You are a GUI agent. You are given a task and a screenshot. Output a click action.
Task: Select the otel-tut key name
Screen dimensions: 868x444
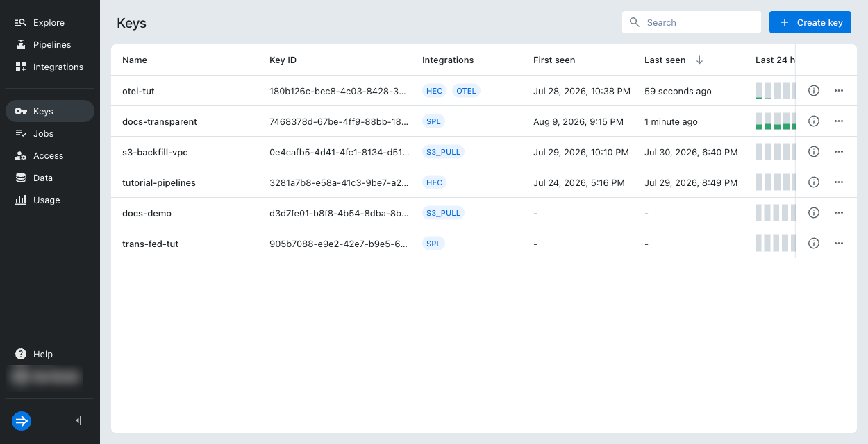pos(138,91)
